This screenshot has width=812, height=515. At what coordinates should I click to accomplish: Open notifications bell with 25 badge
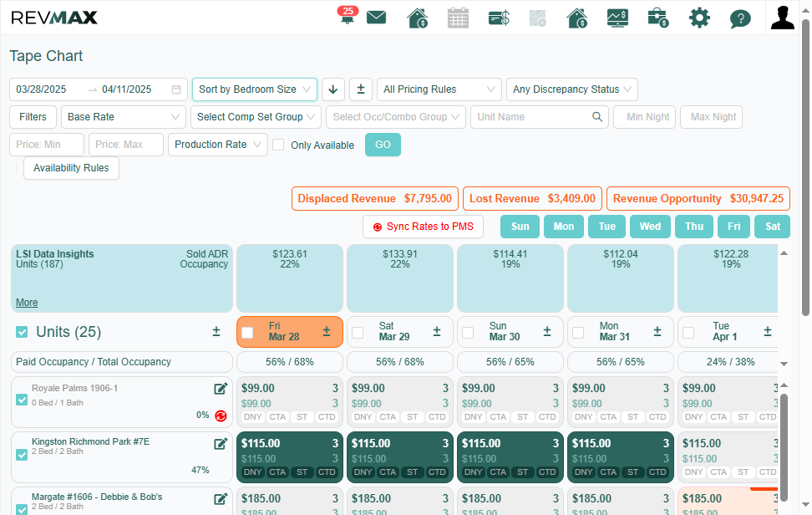tap(347, 16)
